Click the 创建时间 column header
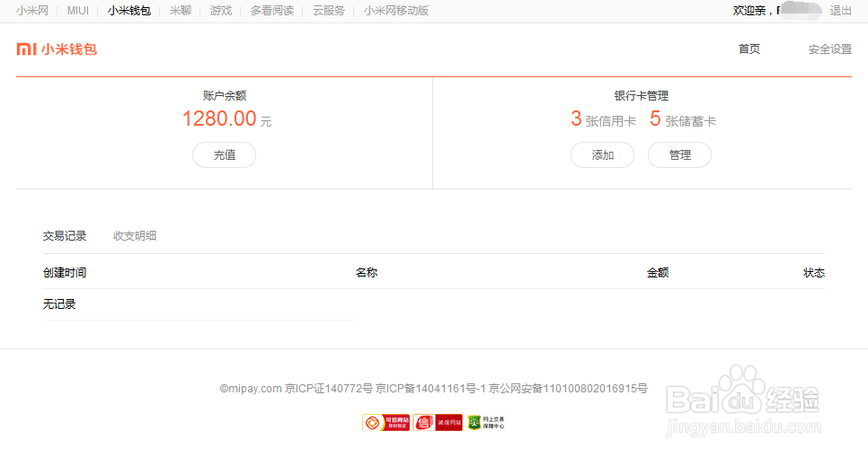 pyautogui.click(x=65, y=272)
